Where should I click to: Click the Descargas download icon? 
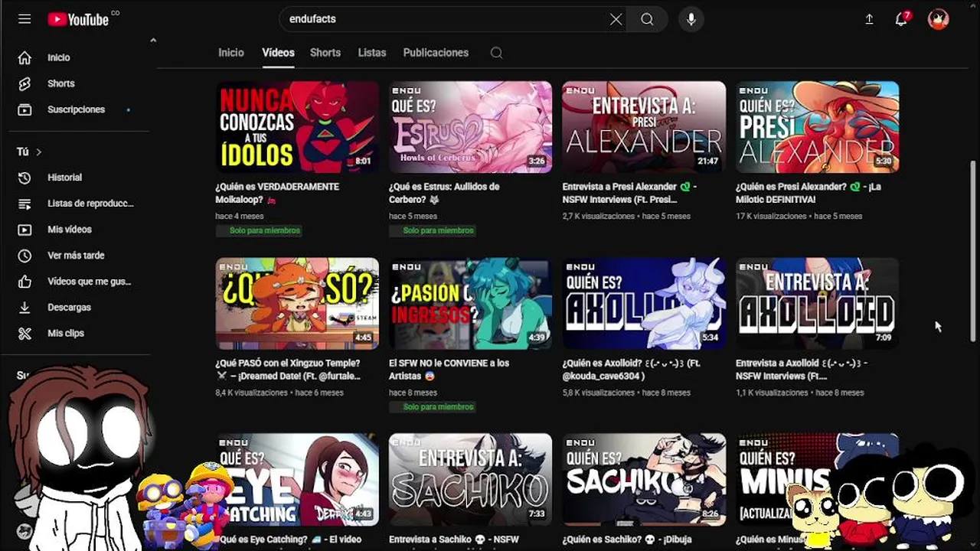click(24, 308)
